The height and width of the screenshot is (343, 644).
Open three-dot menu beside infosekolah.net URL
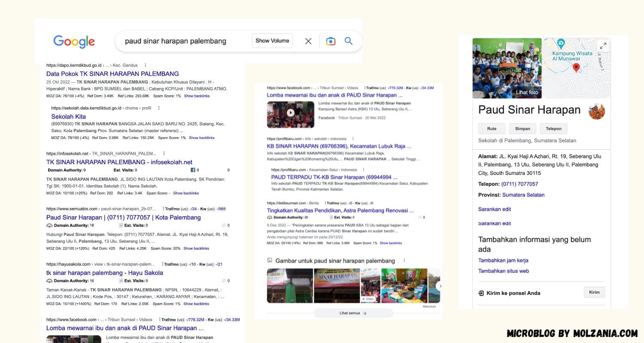[164, 153]
